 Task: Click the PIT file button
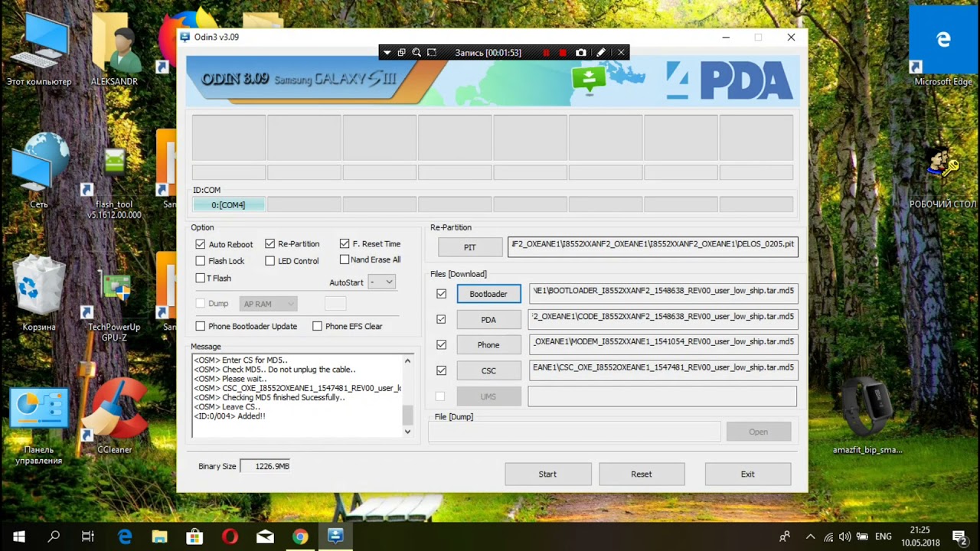pyautogui.click(x=469, y=247)
